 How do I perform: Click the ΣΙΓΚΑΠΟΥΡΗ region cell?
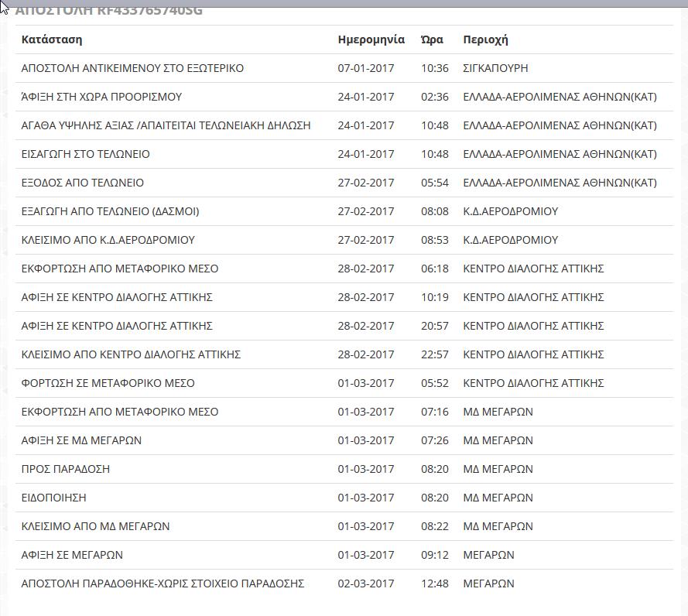coord(495,68)
